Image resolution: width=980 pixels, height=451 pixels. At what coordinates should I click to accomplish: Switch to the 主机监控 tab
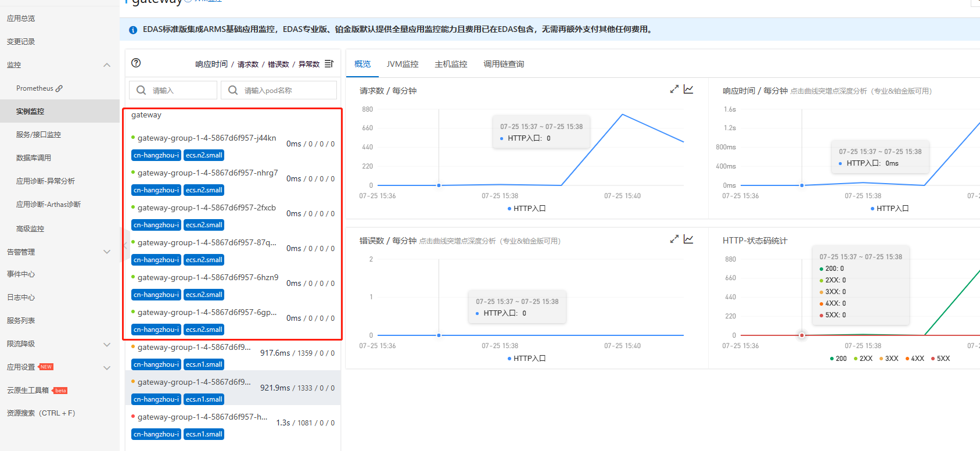click(x=451, y=64)
